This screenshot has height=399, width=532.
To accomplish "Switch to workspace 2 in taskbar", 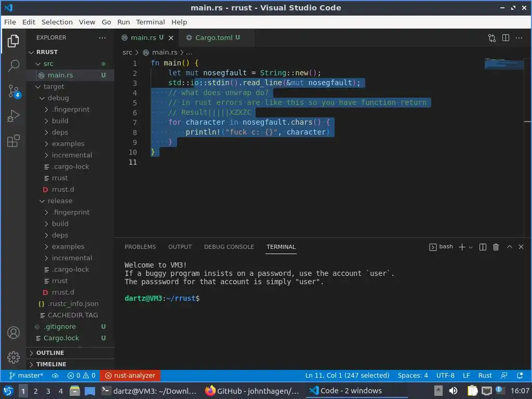I will click(36, 391).
